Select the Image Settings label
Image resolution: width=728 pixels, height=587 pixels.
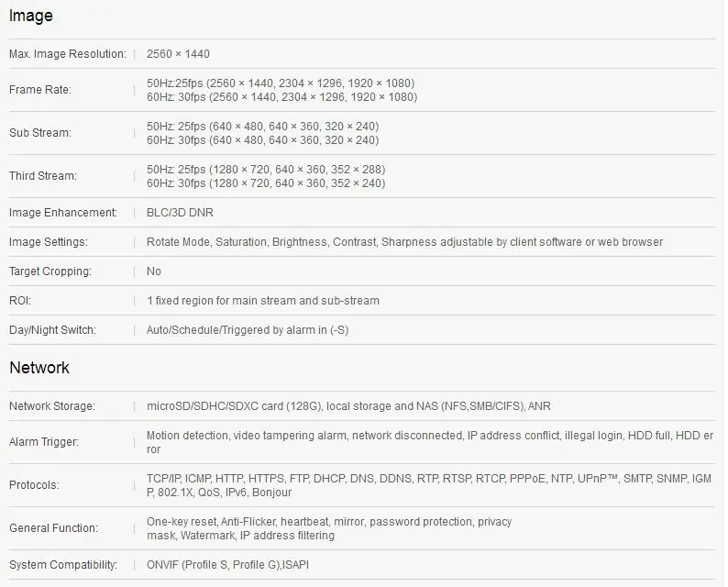(49, 242)
